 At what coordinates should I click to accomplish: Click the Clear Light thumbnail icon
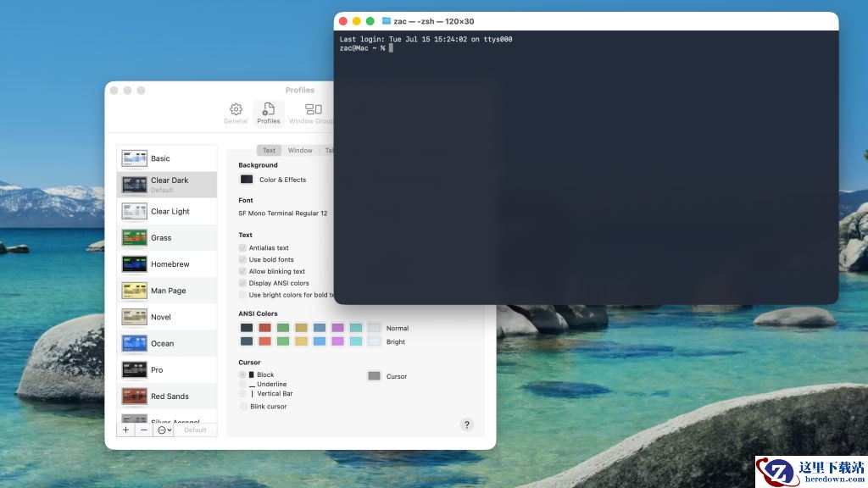(134, 211)
